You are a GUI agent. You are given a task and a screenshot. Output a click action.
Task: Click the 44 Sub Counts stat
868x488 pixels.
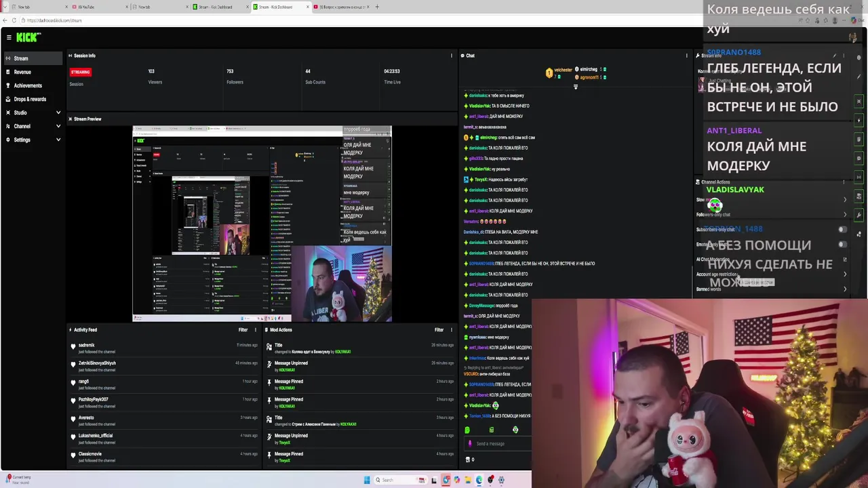tap(315, 77)
